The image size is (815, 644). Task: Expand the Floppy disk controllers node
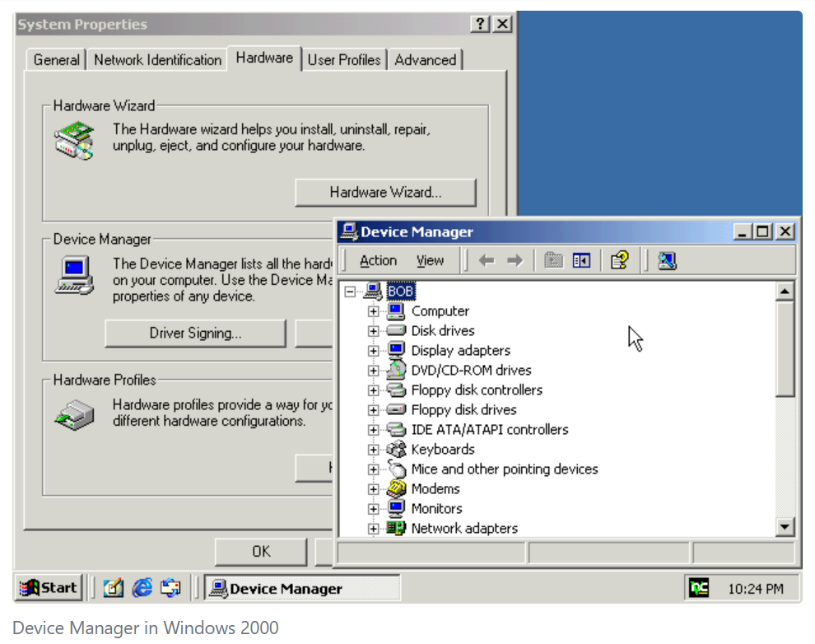(x=373, y=390)
